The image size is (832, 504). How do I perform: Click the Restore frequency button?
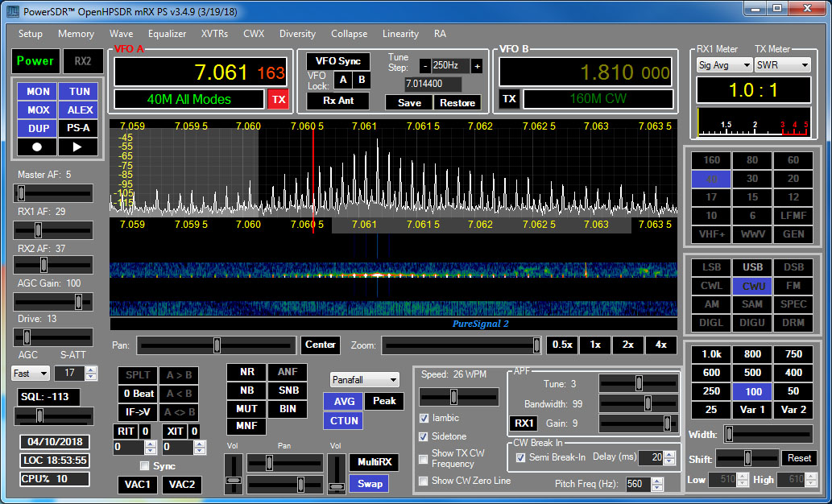click(457, 103)
